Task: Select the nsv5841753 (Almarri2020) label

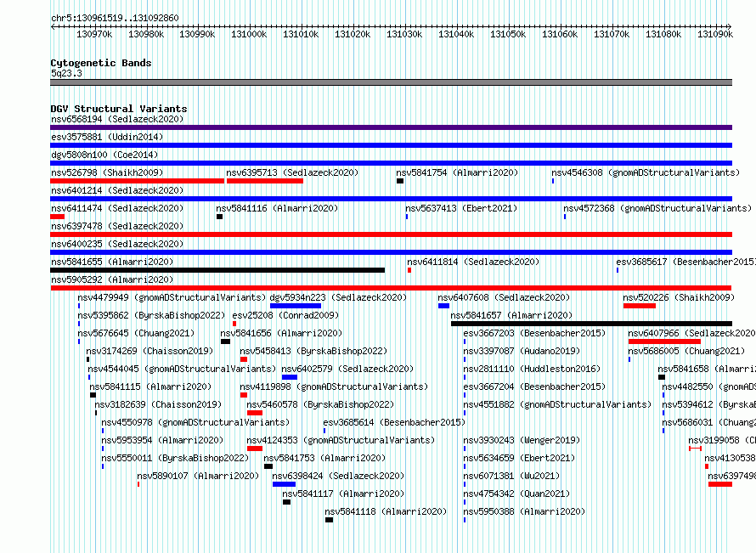Action: coord(324,458)
